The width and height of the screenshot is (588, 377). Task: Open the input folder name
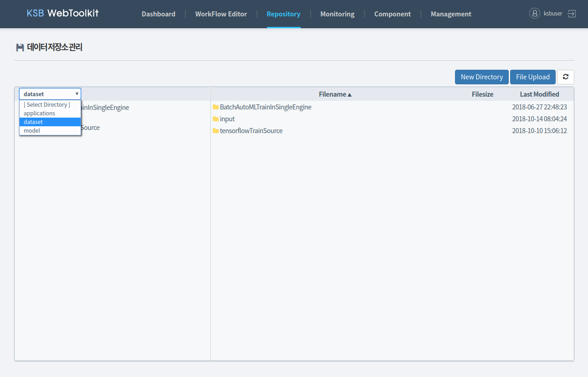tap(227, 119)
